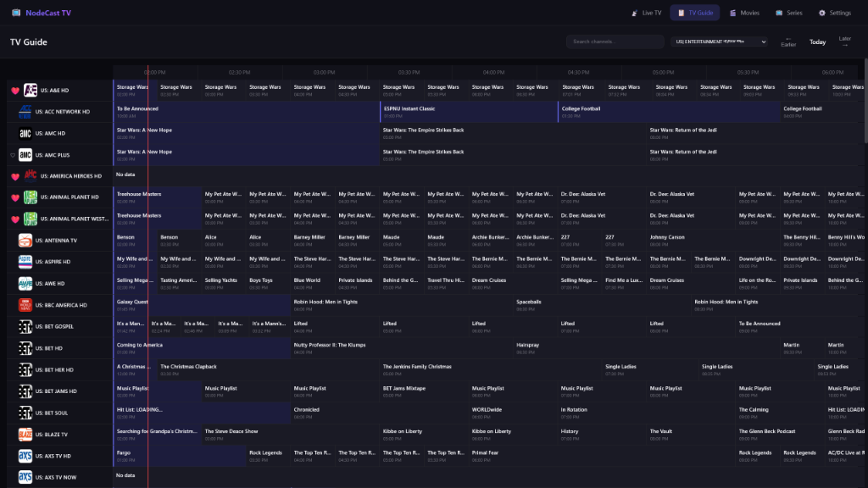Select the Aspire HD channel logo
Viewport: 868px width, 488px height.
pyautogui.click(x=25, y=262)
